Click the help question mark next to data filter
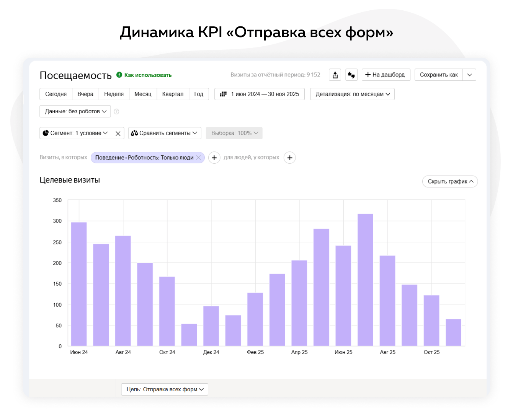Screen dimensions: 513x420 (x=116, y=112)
